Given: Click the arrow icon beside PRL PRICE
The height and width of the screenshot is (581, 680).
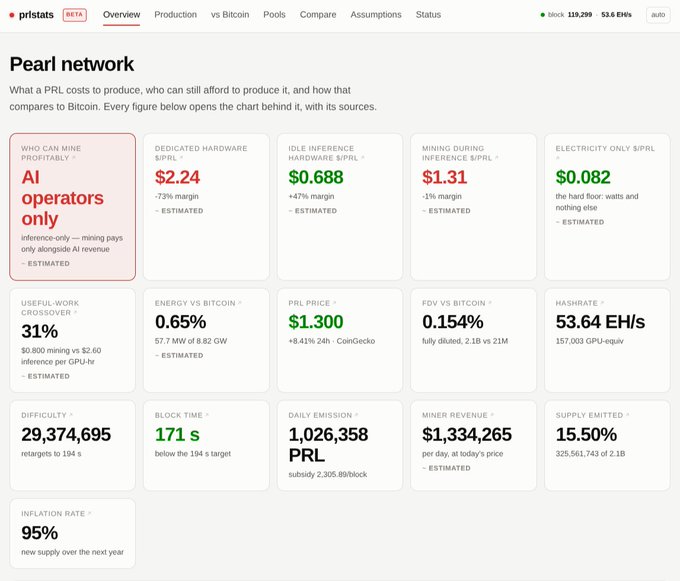Looking at the screenshot, I should 334,303.
